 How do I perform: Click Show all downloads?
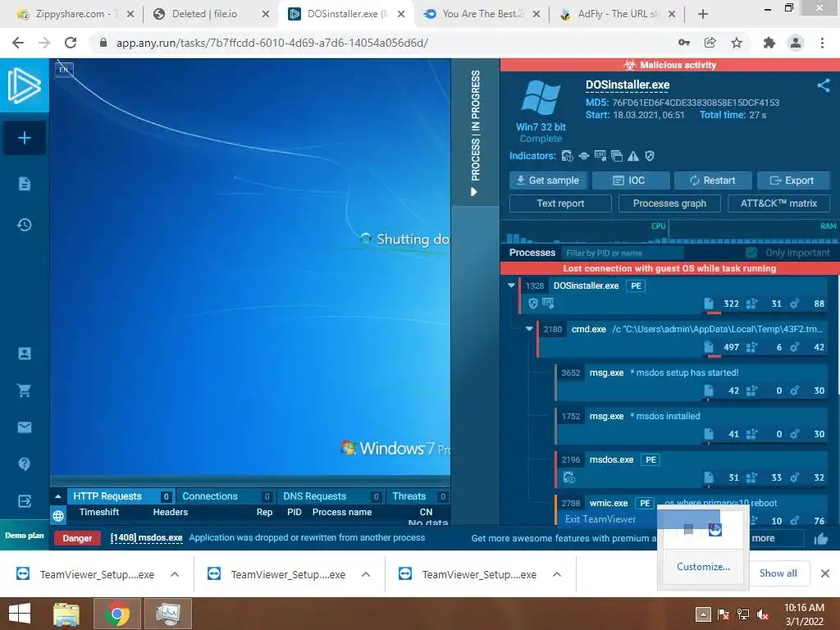[778, 573]
